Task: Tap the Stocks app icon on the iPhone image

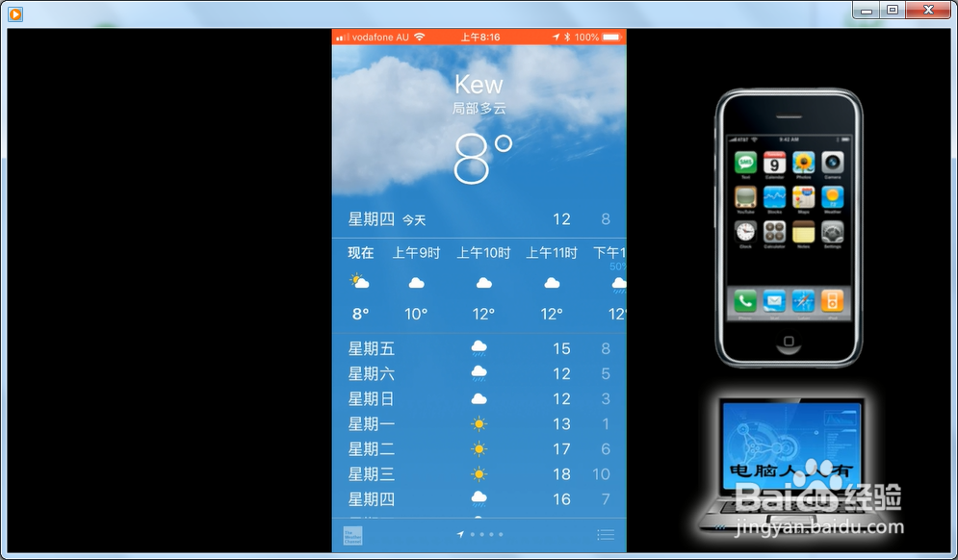Action: coord(774,197)
